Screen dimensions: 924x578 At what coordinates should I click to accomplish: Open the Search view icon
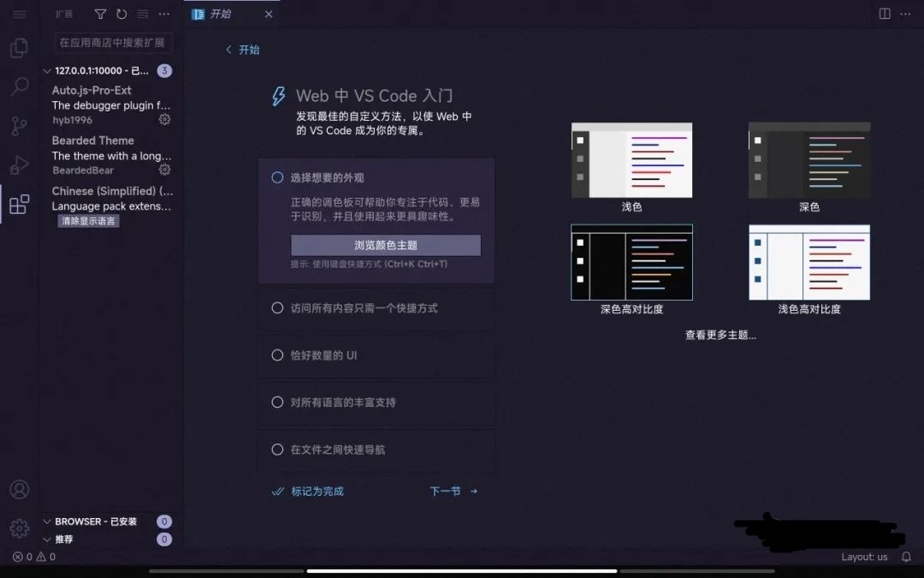[x=19, y=87]
